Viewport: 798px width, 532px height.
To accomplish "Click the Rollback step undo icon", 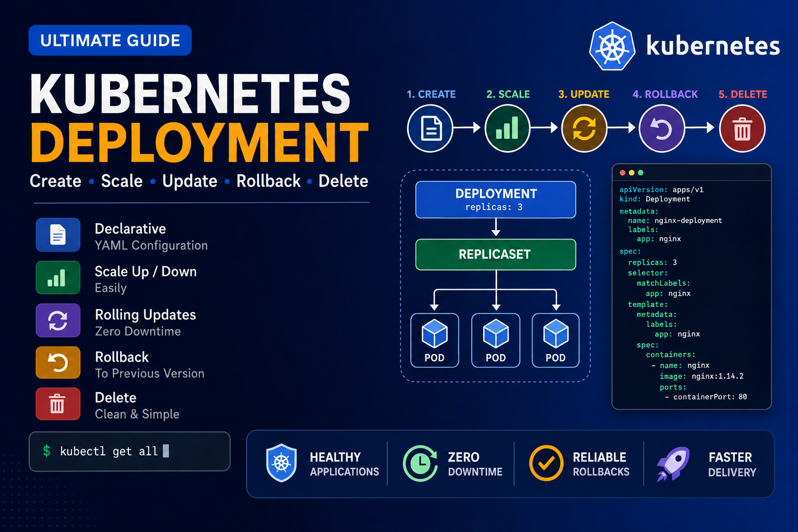I will click(662, 128).
